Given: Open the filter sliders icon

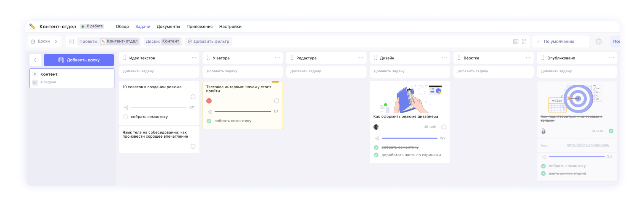Looking at the screenshot, I should 72,42.
